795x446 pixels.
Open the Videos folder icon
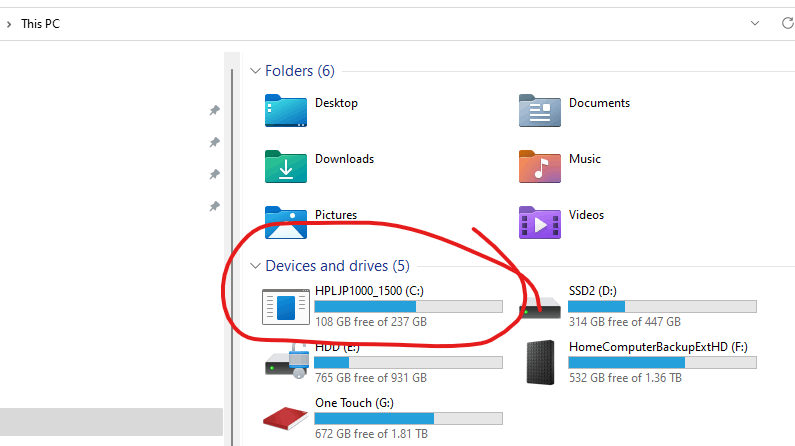539,222
